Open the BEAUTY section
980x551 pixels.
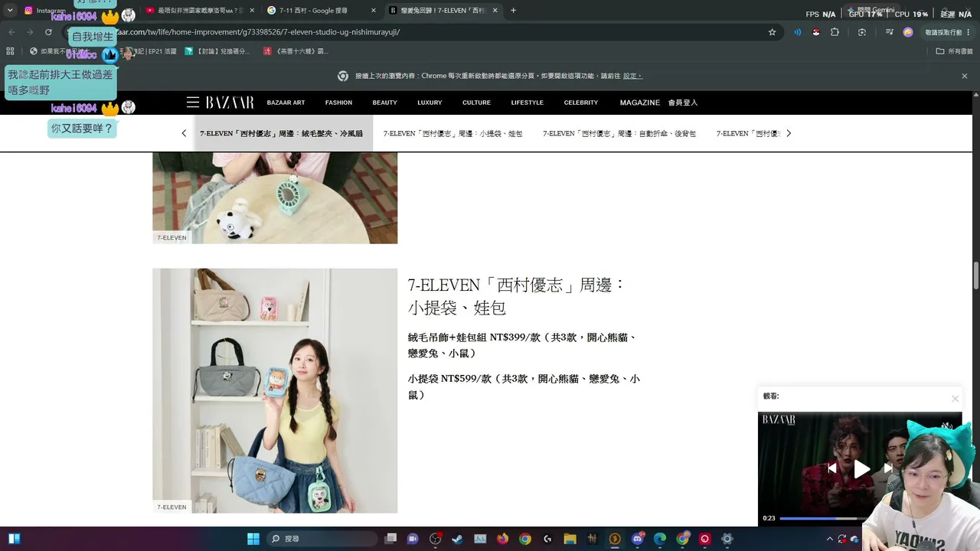(x=384, y=103)
